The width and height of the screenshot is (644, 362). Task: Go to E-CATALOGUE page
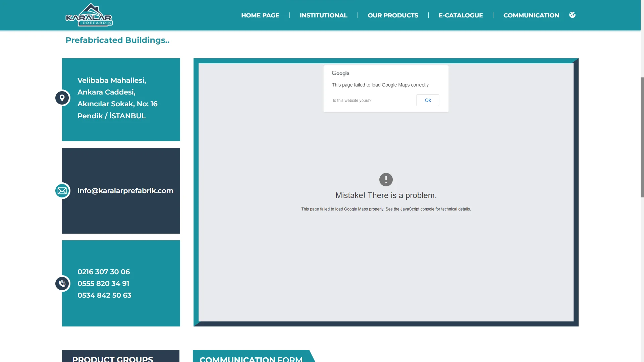(x=461, y=15)
